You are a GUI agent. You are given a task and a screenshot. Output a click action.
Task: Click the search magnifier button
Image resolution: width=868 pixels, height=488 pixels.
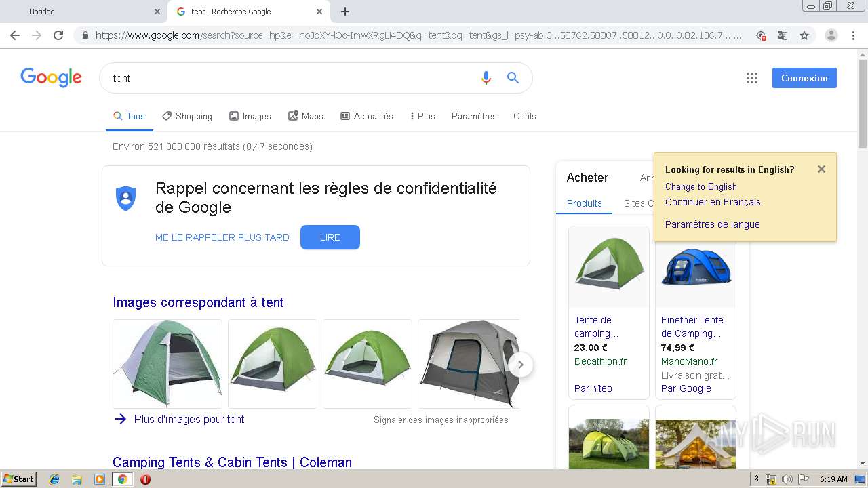click(513, 78)
